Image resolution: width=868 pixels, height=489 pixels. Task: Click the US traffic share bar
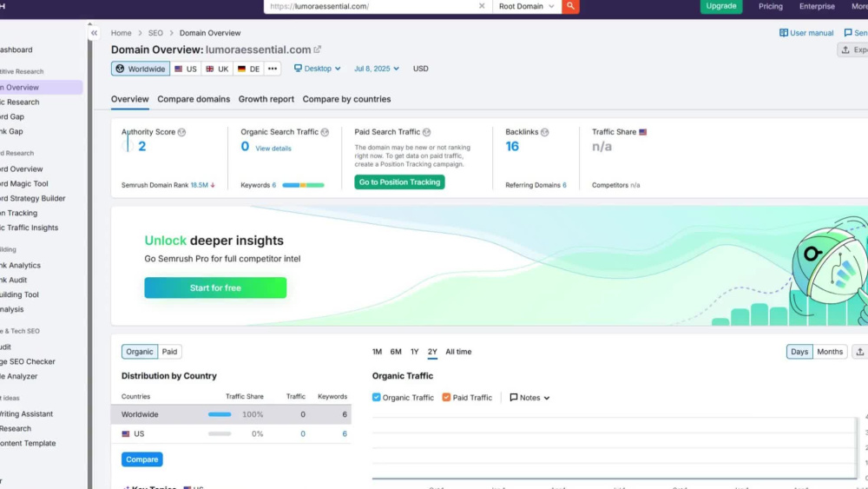click(x=220, y=433)
